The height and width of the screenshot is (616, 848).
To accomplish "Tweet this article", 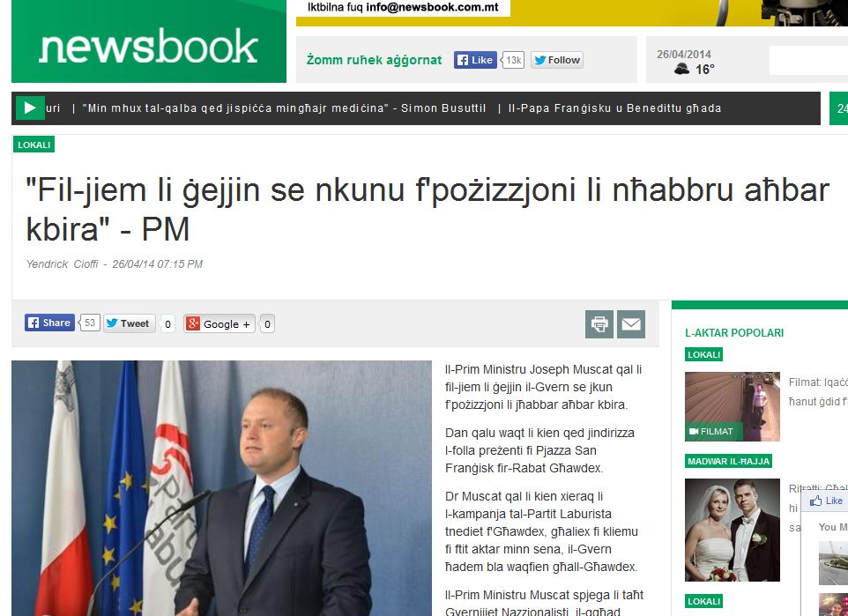I will (x=130, y=323).
